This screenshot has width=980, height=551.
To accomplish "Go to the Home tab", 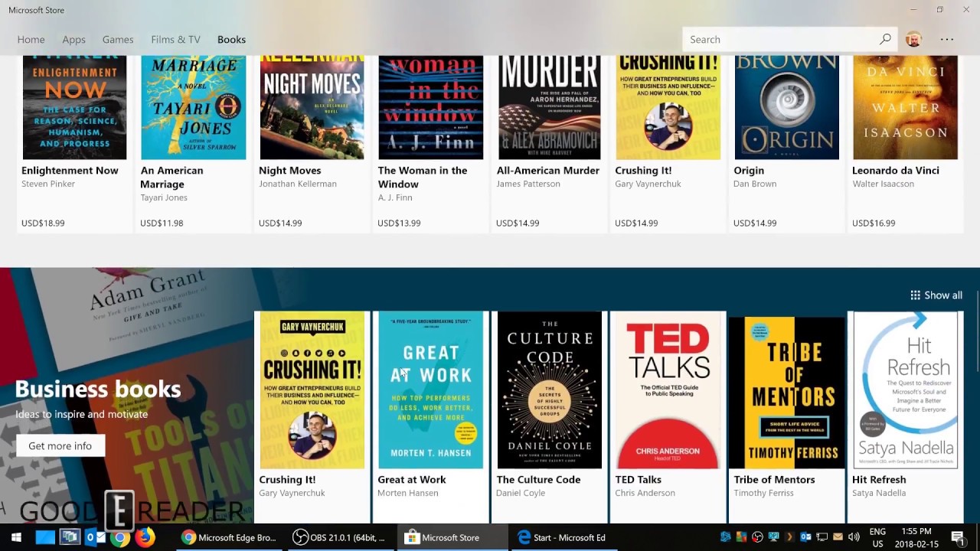I will point(31,39).
